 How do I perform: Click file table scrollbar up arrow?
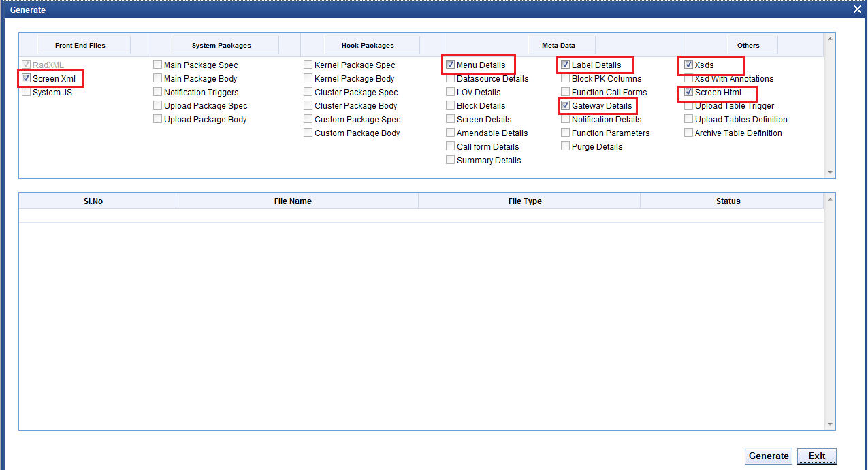coord(829,199)
